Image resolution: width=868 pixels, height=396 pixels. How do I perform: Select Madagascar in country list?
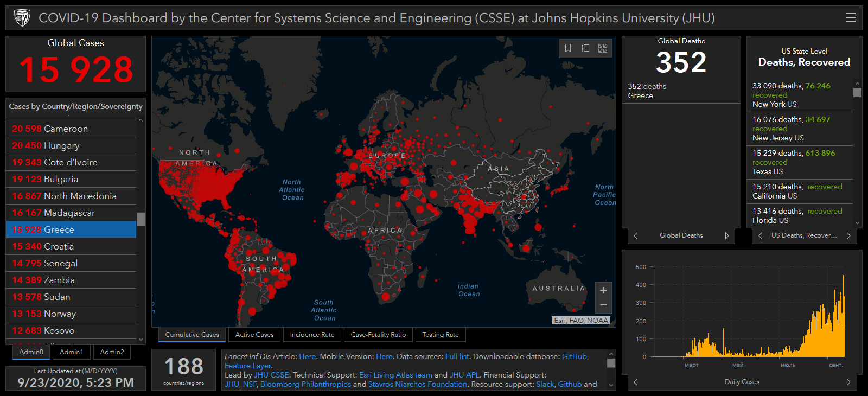pyautogui.click(x=71, y=213)
